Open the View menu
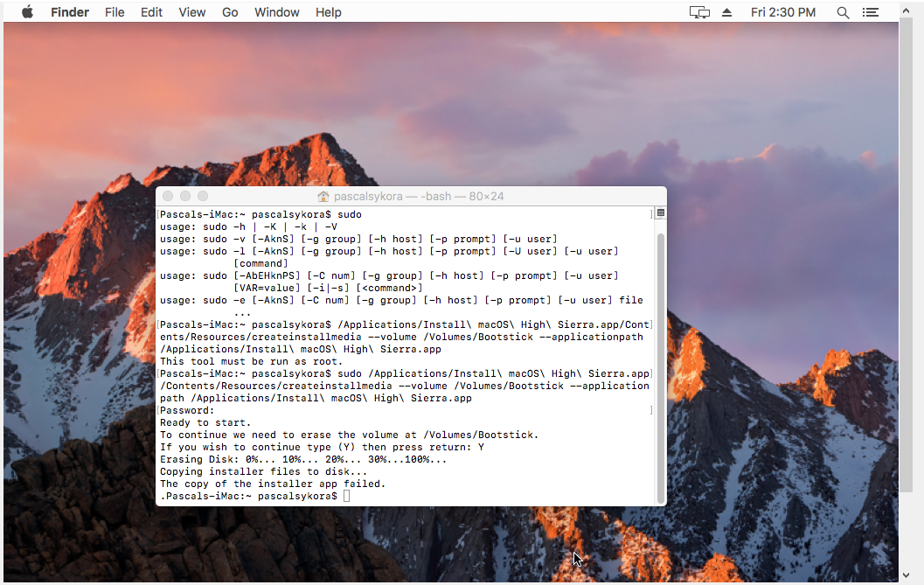The height and width of the screenshot is (585, 924). click(191, 12)
